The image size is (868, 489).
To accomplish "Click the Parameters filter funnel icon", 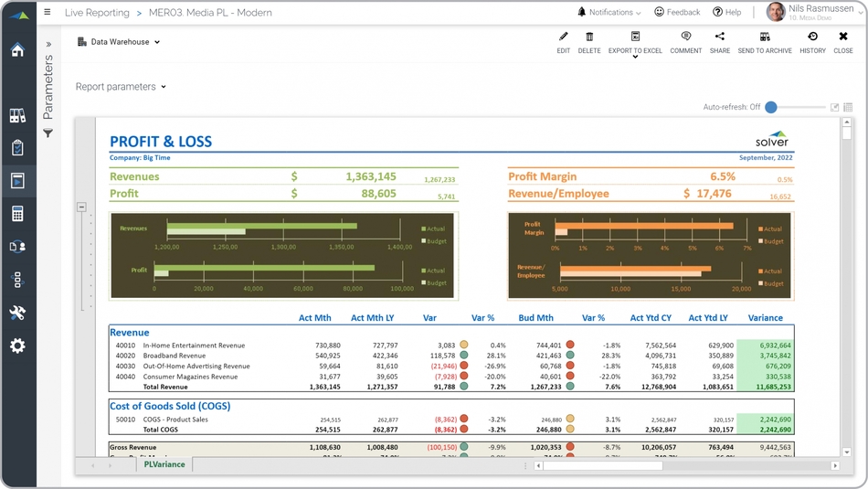I will pyautogui.click(x=48, y=133).
